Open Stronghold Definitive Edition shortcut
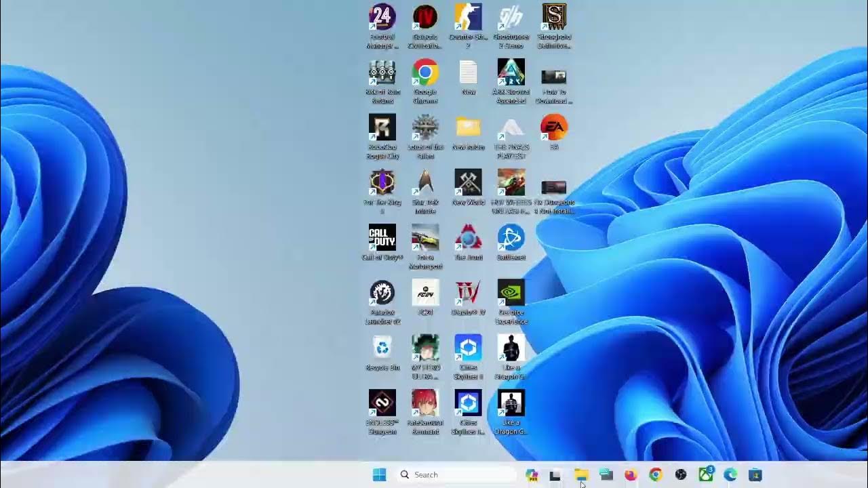The width and height of the screenshot is (868, 488). tap(554, 26)
